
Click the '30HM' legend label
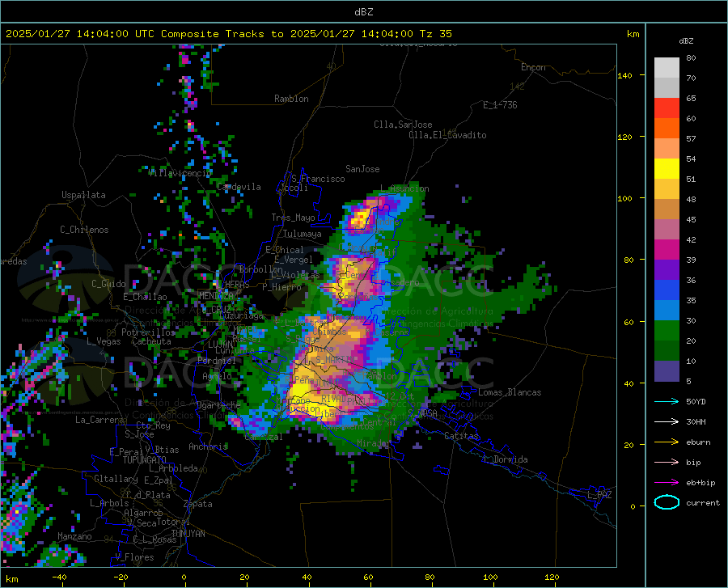click(696, 422)
